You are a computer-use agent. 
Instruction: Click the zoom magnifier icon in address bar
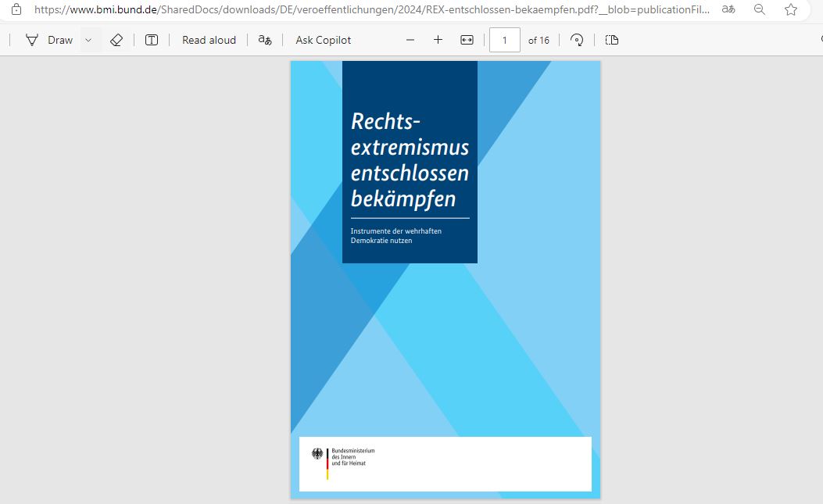point(759,9)
